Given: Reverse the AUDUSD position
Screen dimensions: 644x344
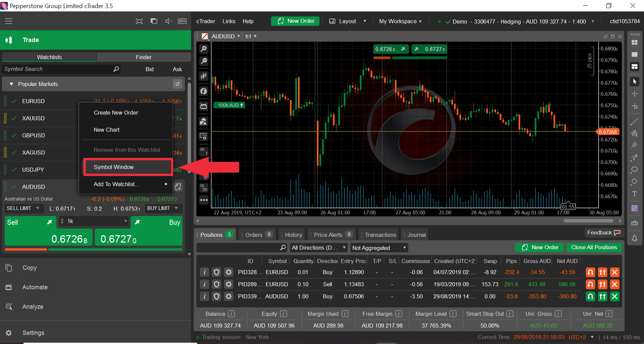Looking at the screenshot, I should point(591,296).
